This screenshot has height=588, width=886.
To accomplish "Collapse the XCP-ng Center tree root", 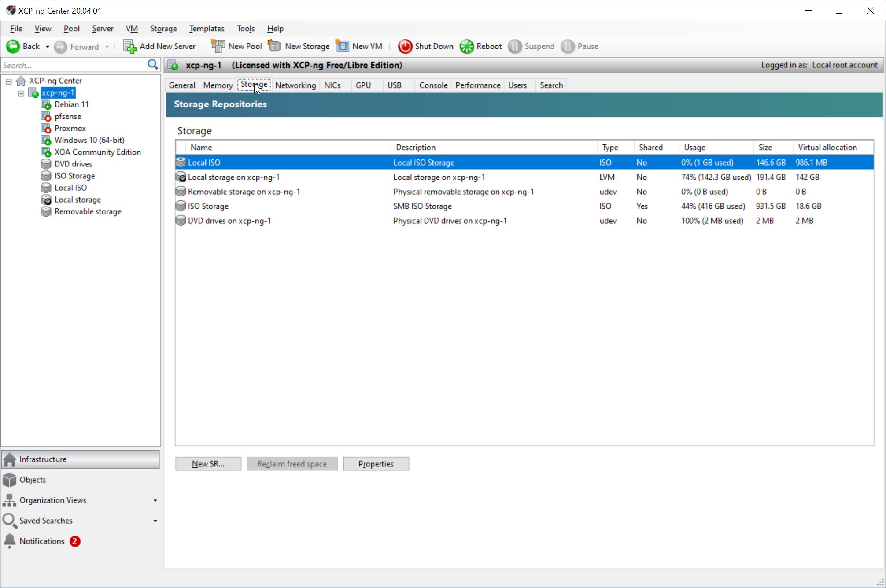I will point(9,81).
